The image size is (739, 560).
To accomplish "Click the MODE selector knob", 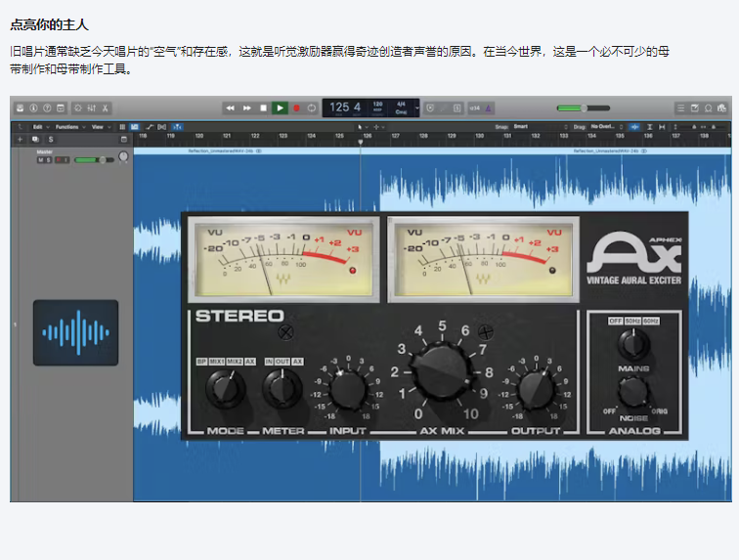I will click(x=225, y=389).
